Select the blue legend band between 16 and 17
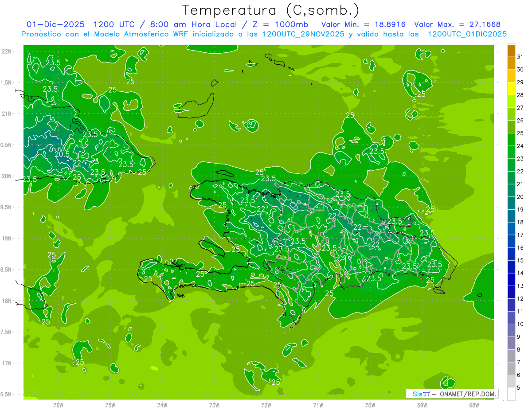Viewport: 532px width, 411px height. click(x=511, y=241)
